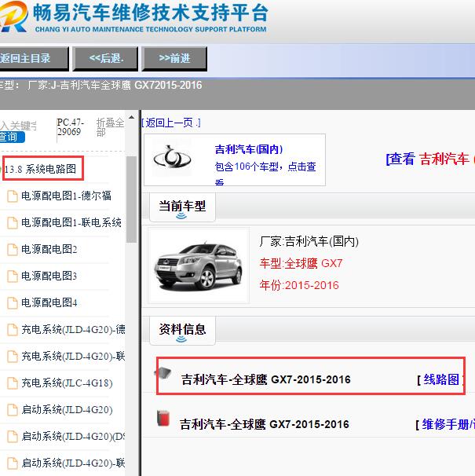The image size is (475, 476).
Task: Open 电源配电图2 tree item
Action: point(49,249)
